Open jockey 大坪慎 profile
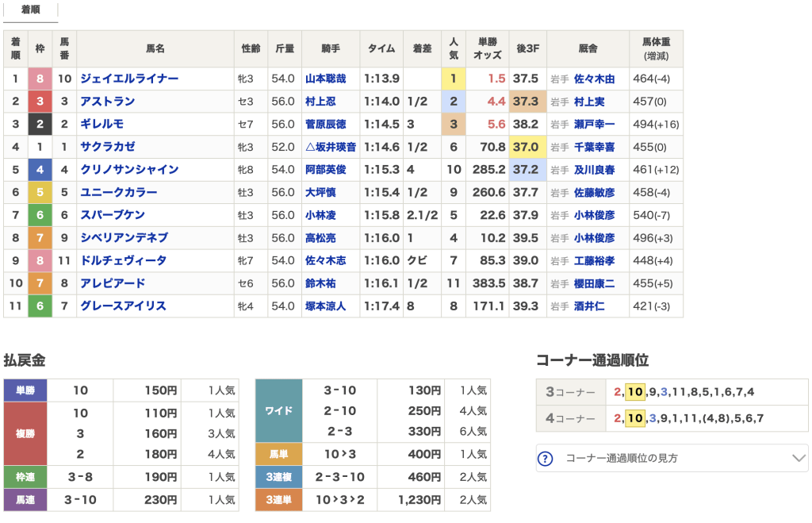Screen dimensions: 812x523 point(320,192)
